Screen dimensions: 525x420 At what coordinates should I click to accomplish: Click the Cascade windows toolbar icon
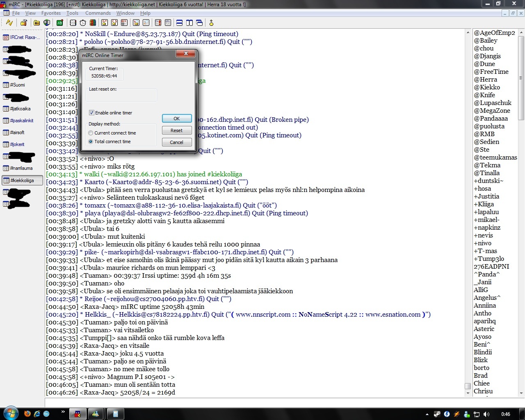(x=199, y=23)
